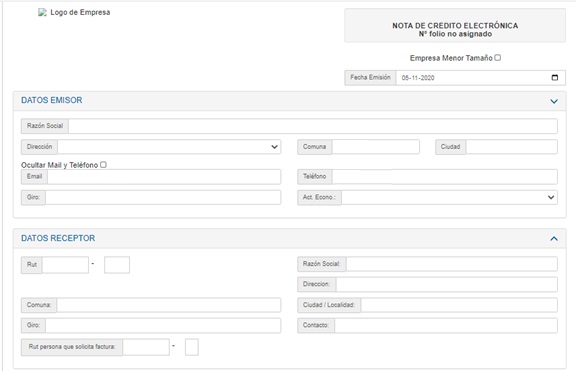The image size is (576, 372).
Task: Click the Ciudad / Localidad input field
Action: 459,305
